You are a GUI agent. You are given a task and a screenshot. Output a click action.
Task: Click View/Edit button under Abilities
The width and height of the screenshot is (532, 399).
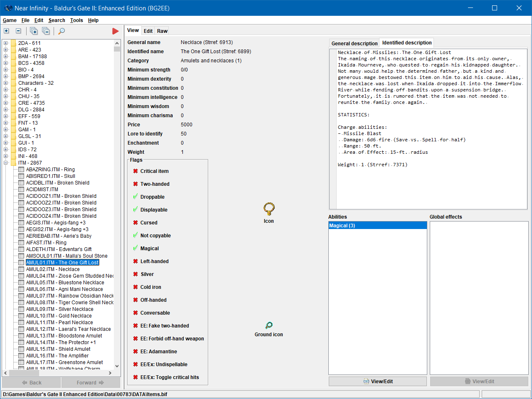click(x=377, y=382)
